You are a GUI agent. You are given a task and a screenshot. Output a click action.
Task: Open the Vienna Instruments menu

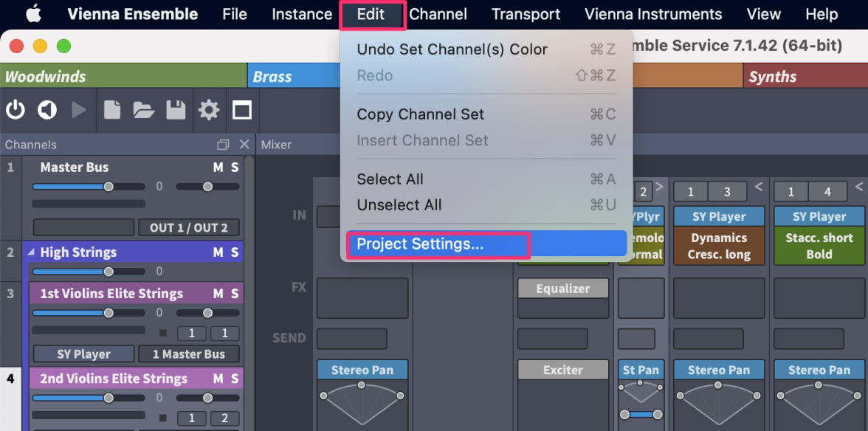[x=653, y=14]
